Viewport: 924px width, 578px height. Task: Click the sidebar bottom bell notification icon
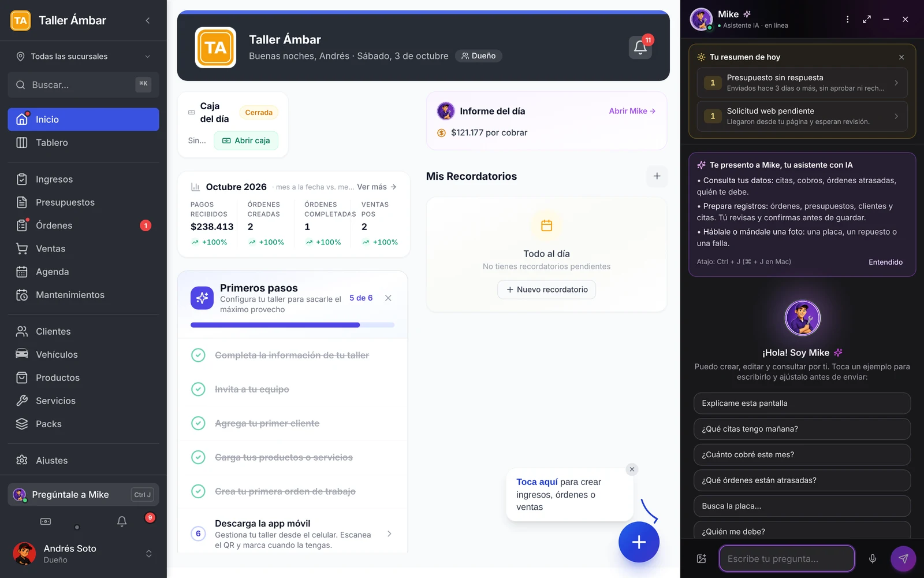click(x=122, y=521)
